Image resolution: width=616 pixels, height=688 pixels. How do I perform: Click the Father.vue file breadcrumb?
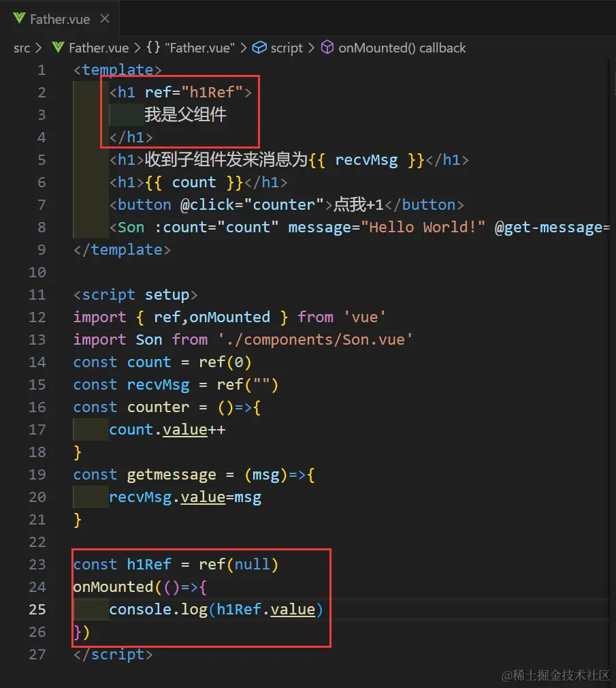99,48
